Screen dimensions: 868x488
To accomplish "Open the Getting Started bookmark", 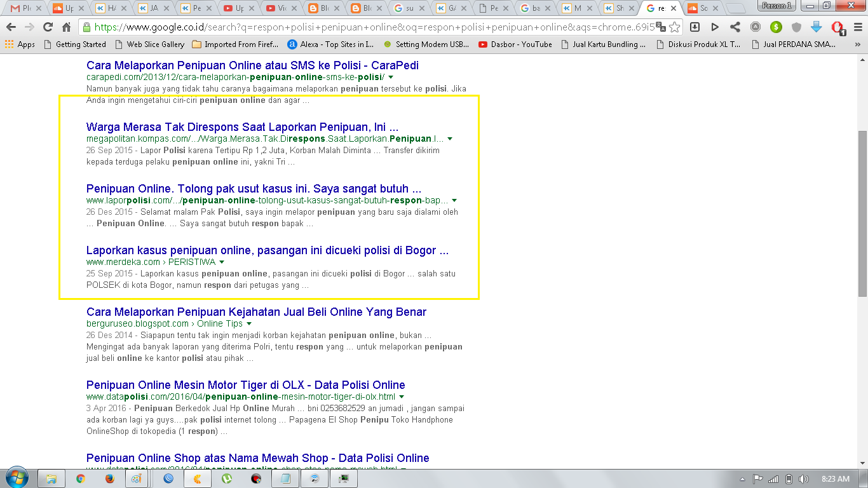I will point(75,44).
